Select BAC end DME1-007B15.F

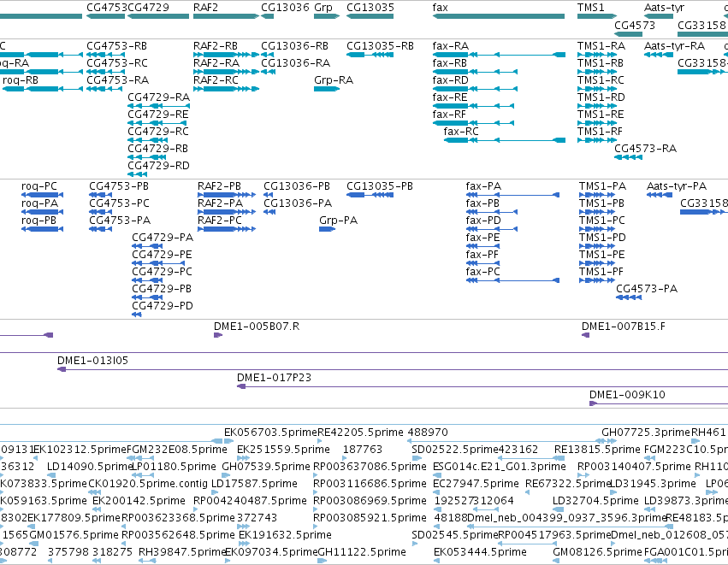click(x=624, y=327)
